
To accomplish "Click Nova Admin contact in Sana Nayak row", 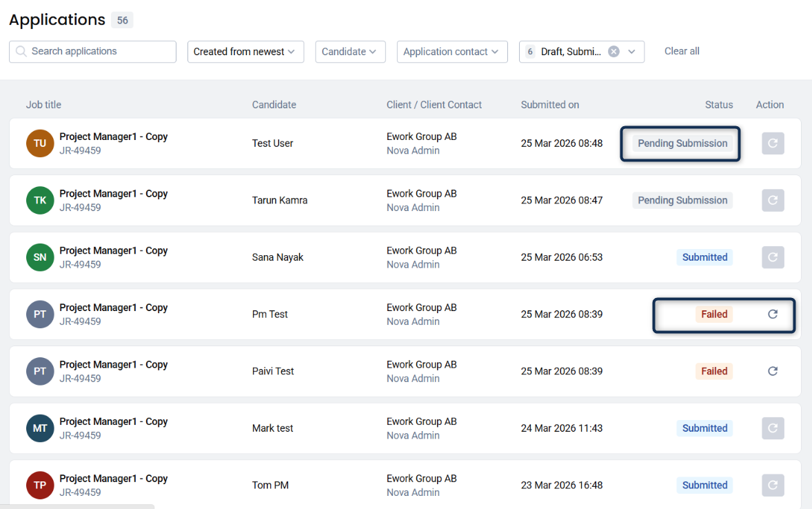I will pos(413,265).
